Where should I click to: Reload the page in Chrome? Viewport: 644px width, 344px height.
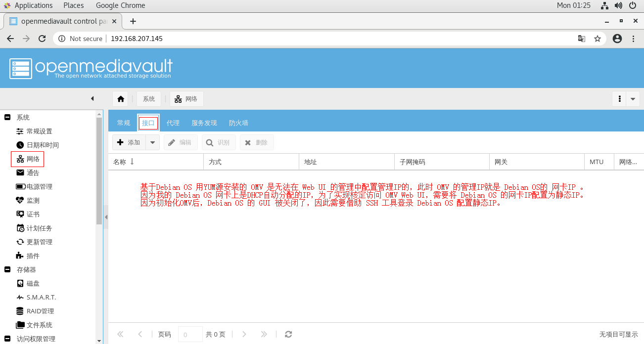[x=42, y=39]
